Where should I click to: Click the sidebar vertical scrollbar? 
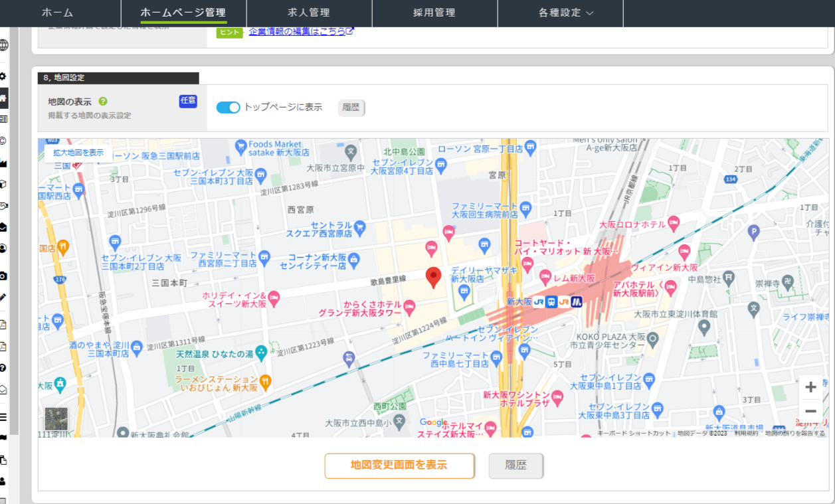click(x=14, y=232)
